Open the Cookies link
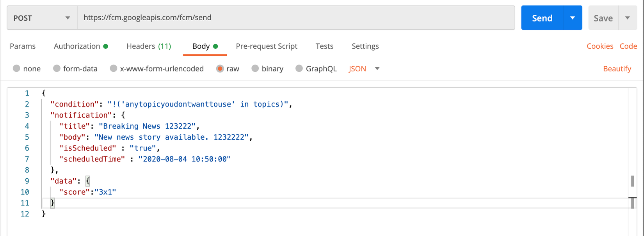The image size is (644, 236). coord(600,46)
